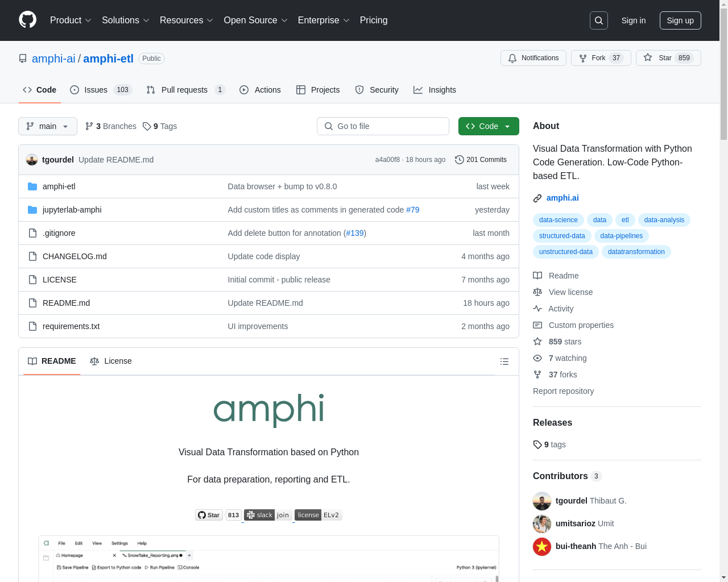Open commit hash a4a00f8
728x582 pixels.
[387, 160]
